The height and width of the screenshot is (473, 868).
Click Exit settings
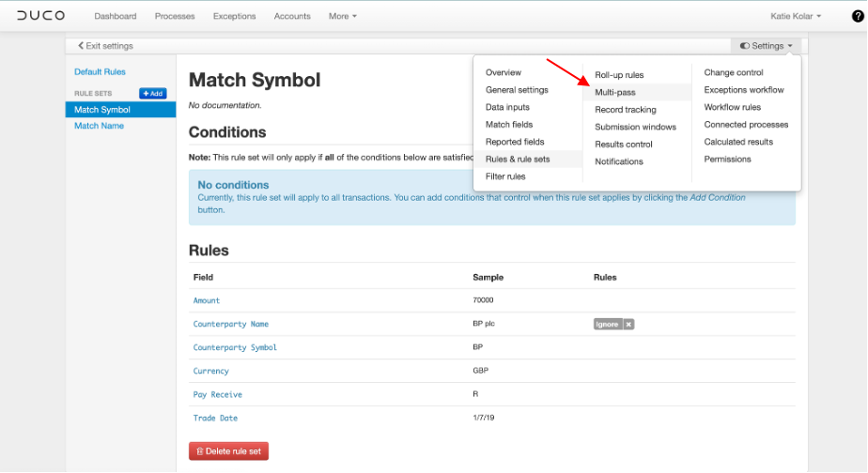click(x=105, y=46)
